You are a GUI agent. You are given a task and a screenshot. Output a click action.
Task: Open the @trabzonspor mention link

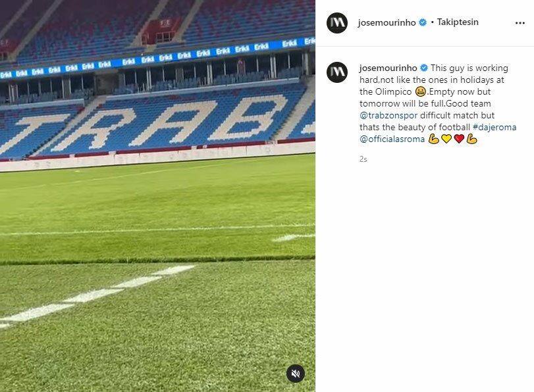click(388, 115)
